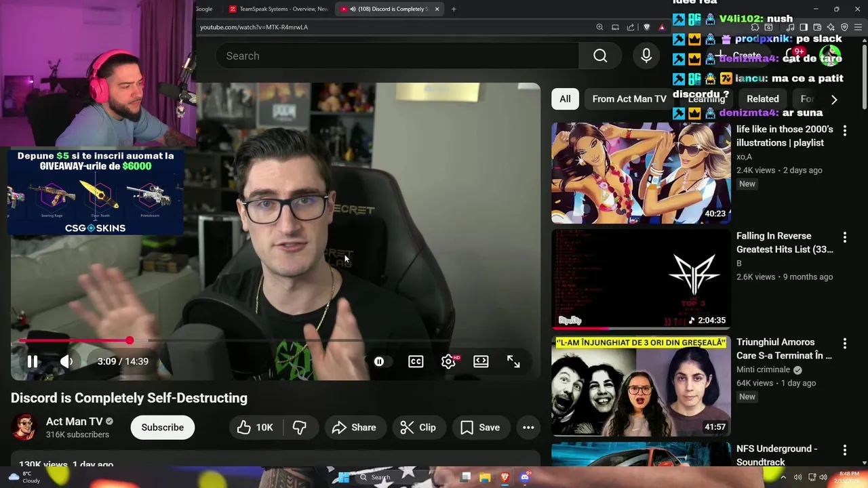Open a new browser tab with plus
Image resolution: width=868 pixels, height=488 pixels.
pos(454,9)
